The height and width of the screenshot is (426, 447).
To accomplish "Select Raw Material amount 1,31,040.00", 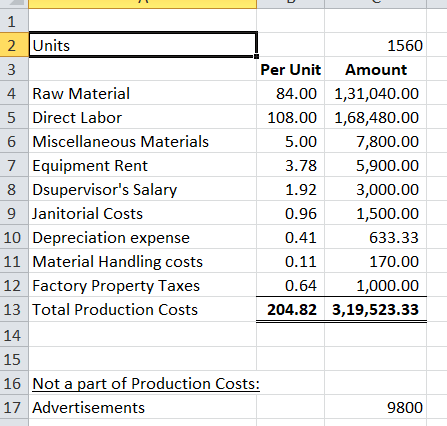I will coord(375,93).
